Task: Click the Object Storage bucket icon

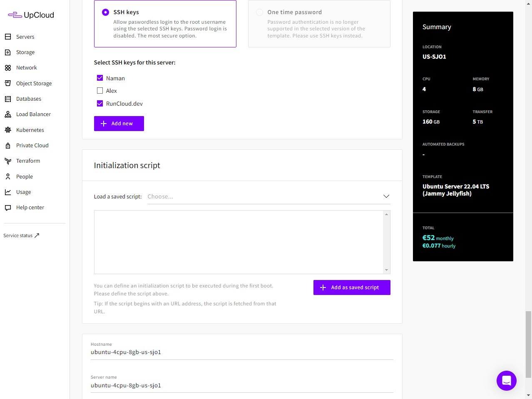Action: (8, 83)
